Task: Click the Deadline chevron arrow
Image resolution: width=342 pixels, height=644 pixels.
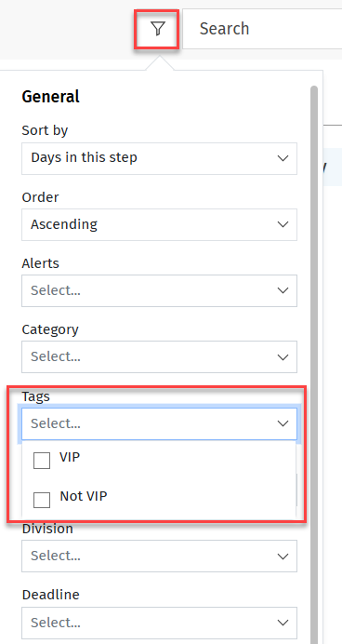Action: [283, 623]
